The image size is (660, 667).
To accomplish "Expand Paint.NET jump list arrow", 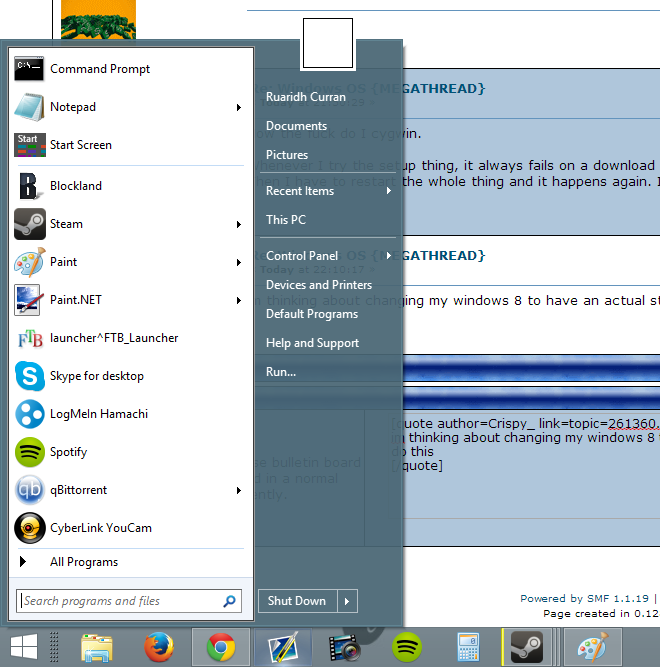I will point(239,301).
